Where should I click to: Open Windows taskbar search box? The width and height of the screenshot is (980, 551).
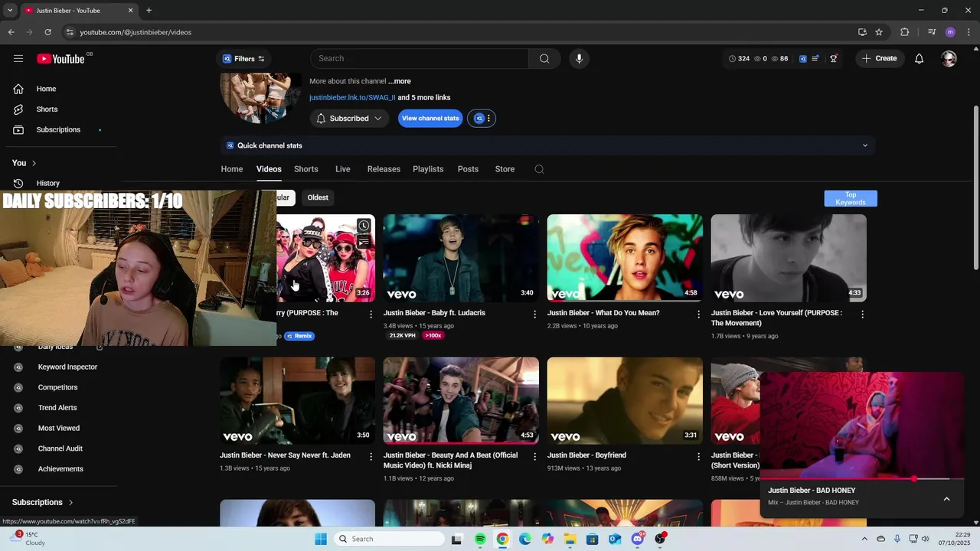pos(389,539)
